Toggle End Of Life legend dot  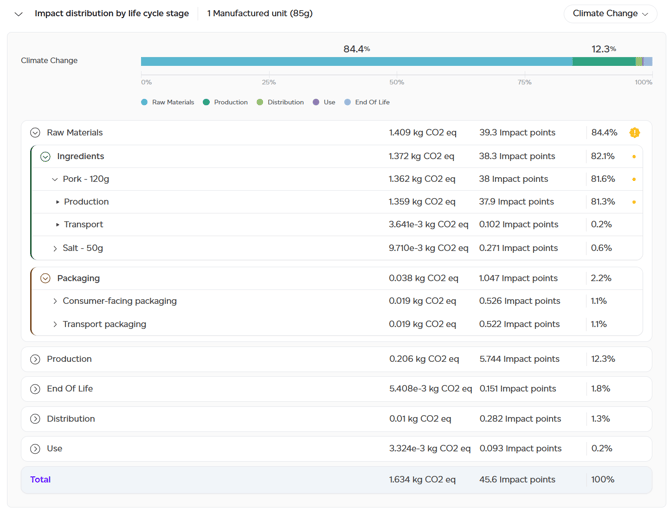click(347, 102)
